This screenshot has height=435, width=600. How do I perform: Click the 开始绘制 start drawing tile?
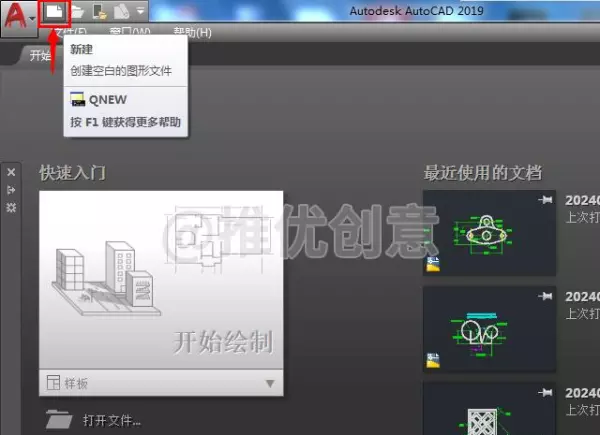[161, 280]
